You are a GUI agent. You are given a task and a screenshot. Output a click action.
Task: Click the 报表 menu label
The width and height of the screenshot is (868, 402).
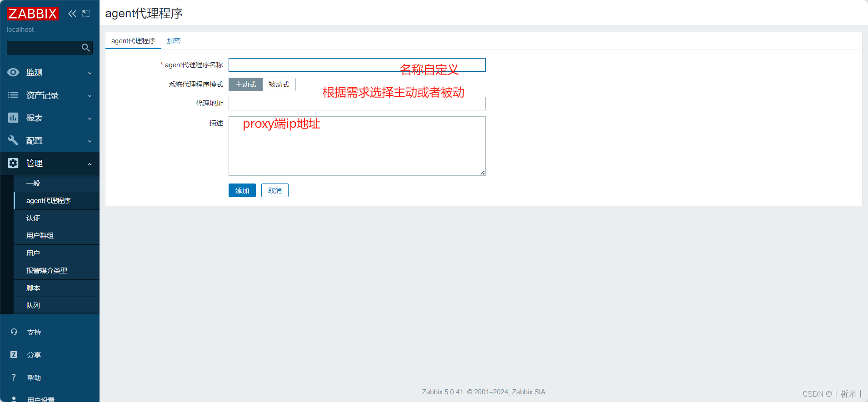pyautogui.click(x=35, y=118)
